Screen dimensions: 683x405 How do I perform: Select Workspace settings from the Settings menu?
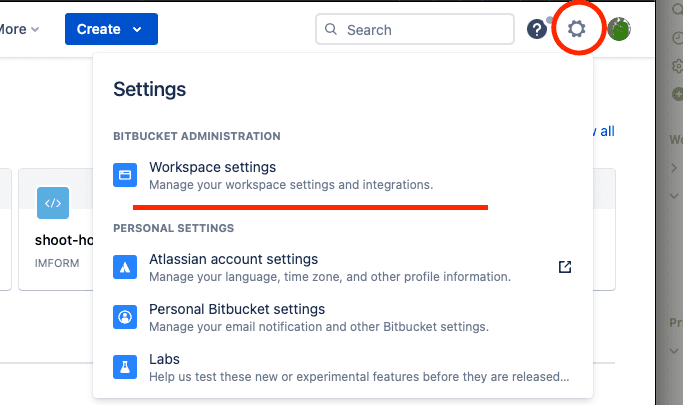click(x=212, y=167)
